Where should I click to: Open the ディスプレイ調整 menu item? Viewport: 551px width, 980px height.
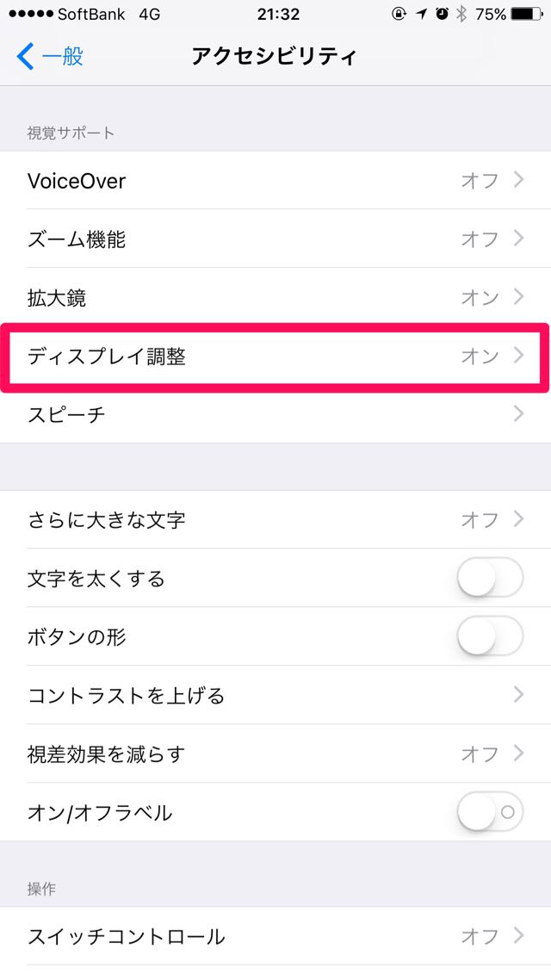(275, 357)
